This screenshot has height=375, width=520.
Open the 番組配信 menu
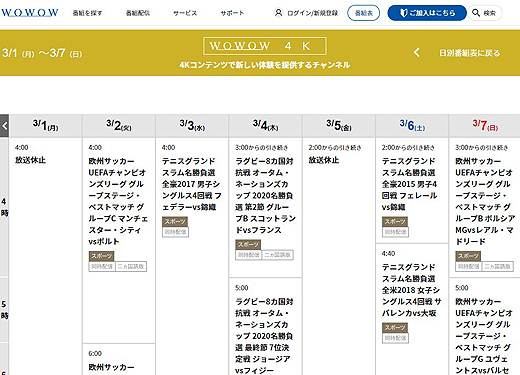pyautogui.click(x=138, y=13)
